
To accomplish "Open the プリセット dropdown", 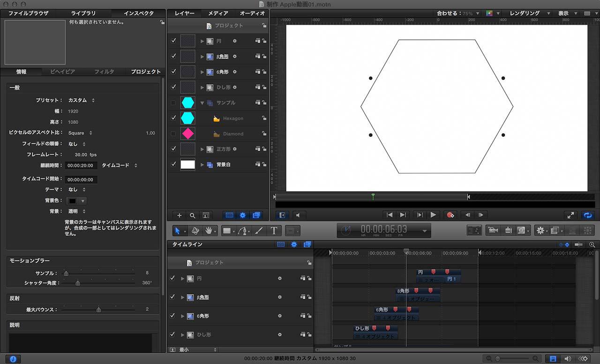I will 81,100.
